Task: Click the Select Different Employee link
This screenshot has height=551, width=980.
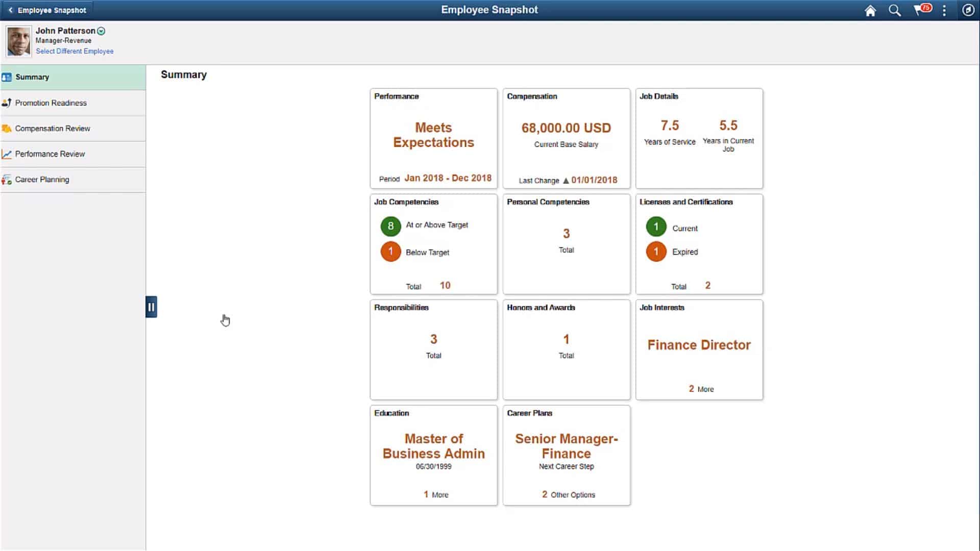Action: click(75, 51)
